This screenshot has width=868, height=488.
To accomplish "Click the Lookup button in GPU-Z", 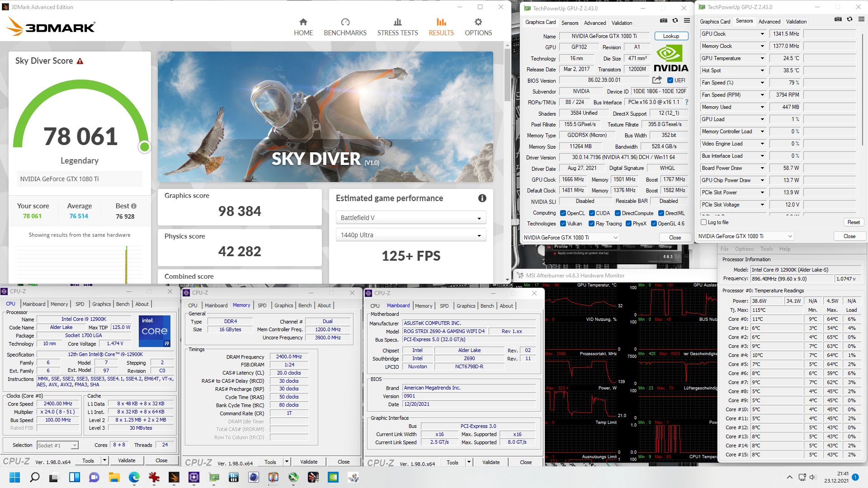I will pos(671,36).
